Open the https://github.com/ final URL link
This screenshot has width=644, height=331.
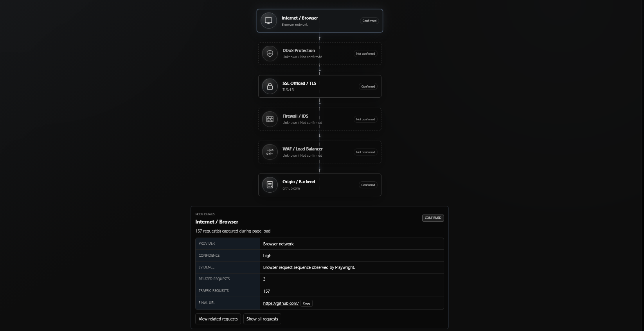(281, 303)
